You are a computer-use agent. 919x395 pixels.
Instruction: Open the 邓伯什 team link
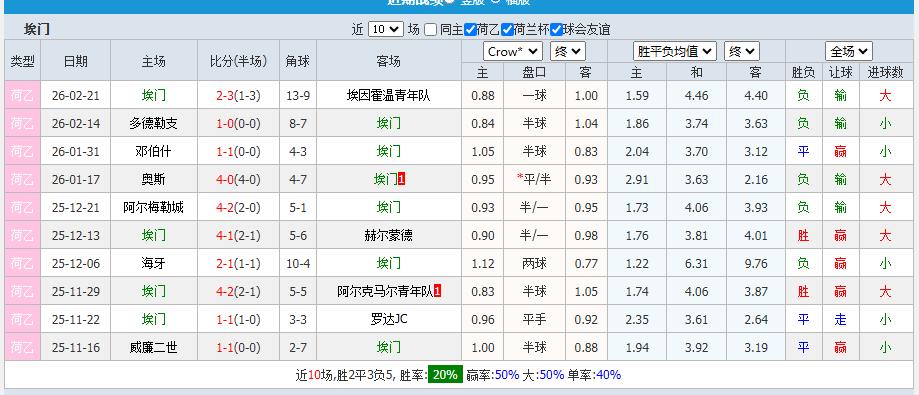[154, 151]
